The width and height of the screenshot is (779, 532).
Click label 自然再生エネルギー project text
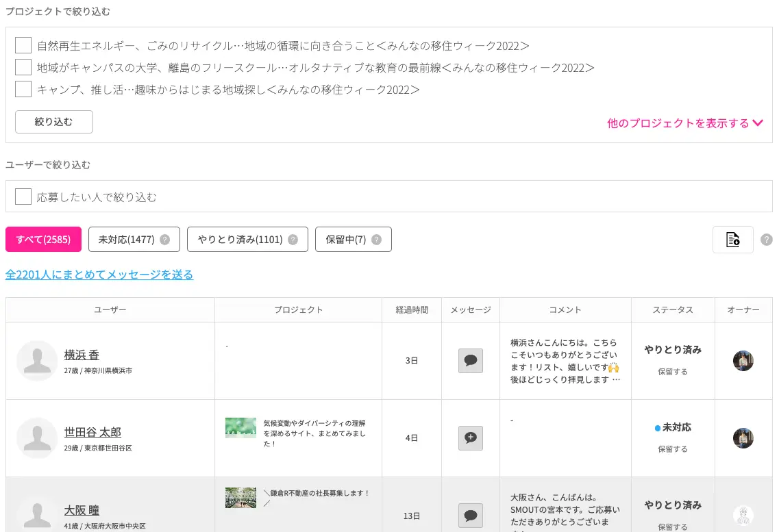[283, 46]
